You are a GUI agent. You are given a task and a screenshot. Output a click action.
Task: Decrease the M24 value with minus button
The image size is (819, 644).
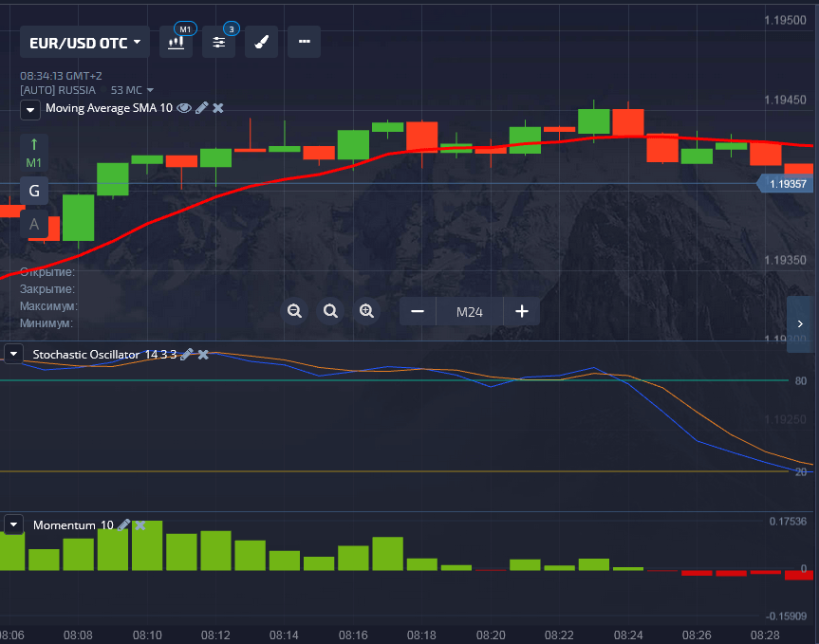pyautogui.click(x=417, y=311)
